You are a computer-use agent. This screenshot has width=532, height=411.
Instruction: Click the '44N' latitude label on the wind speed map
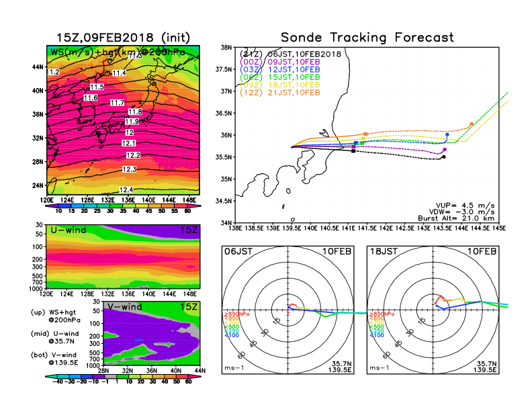point(38,66)
